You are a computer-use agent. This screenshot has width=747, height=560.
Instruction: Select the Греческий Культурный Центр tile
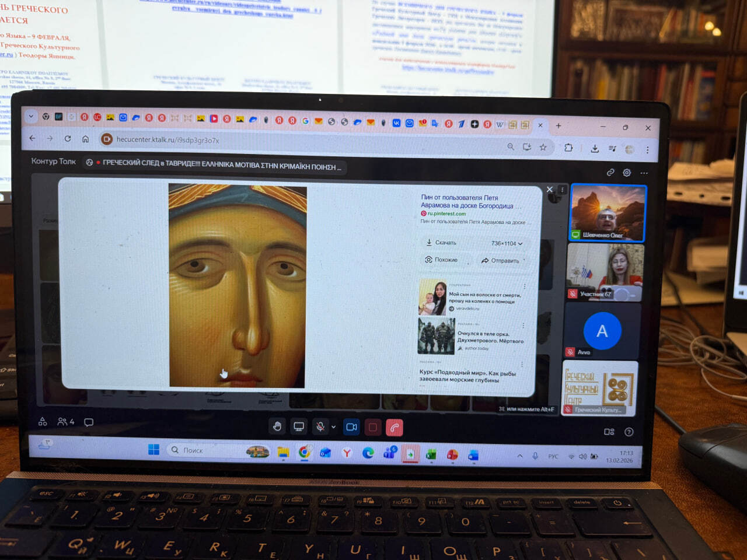[599, 388]
